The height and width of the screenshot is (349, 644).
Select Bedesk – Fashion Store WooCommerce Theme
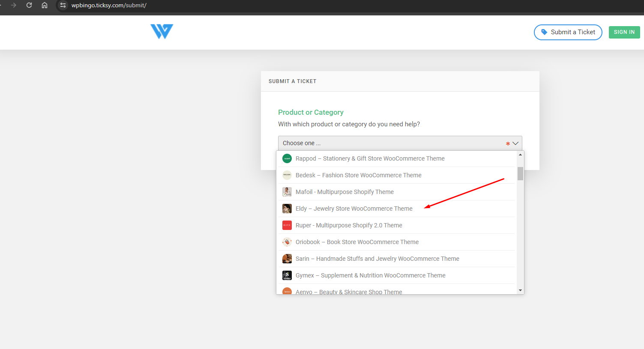point(397,175)
